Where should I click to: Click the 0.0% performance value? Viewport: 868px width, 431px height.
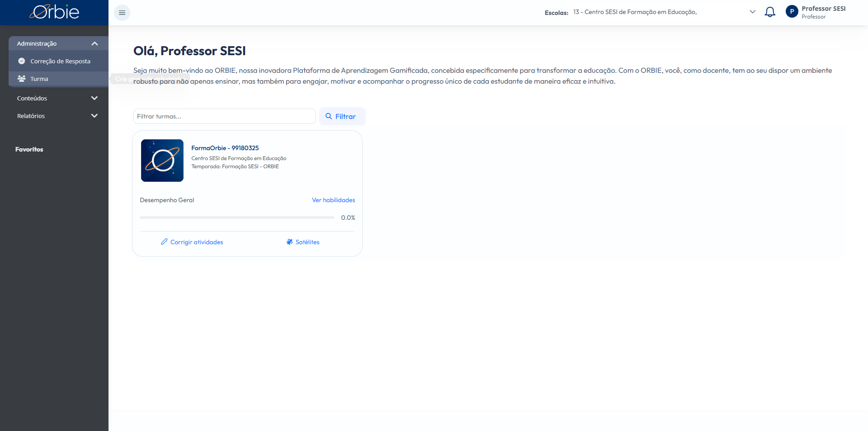pos(348,218)
